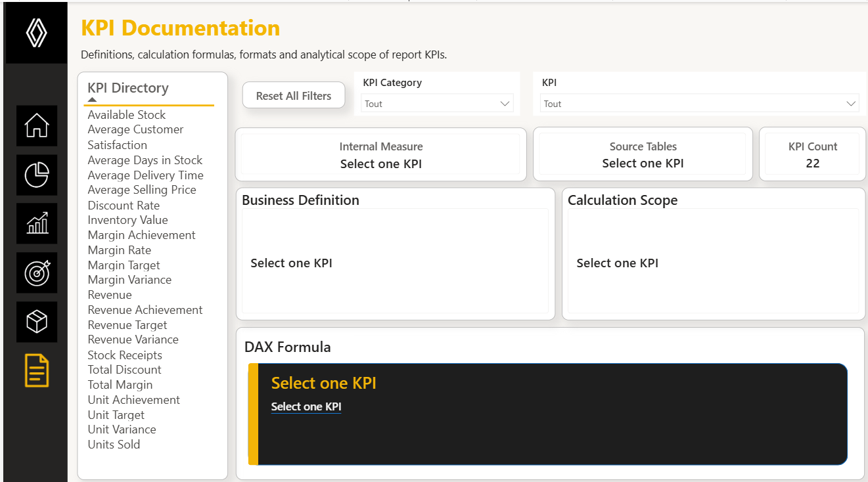868x482 pixels.
Task: Select Units Sold KPI
Action: (x=114, y=445)
